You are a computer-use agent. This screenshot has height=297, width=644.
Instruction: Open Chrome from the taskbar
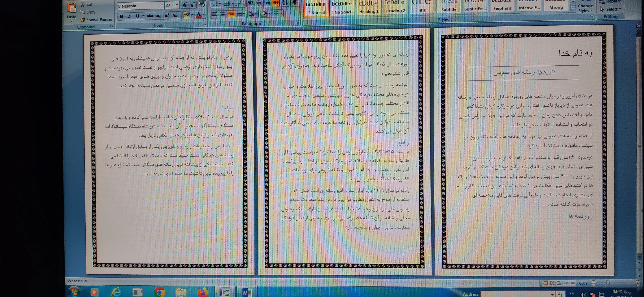159,292
